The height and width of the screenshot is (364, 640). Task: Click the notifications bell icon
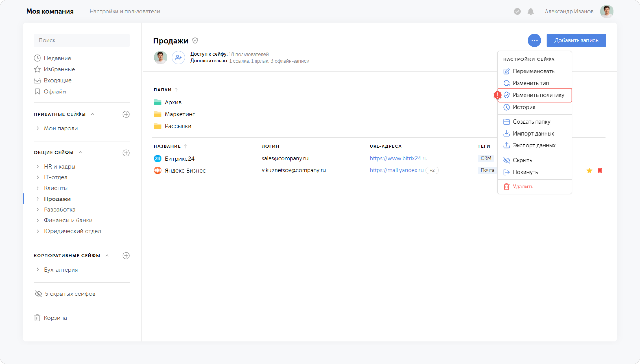531,12
